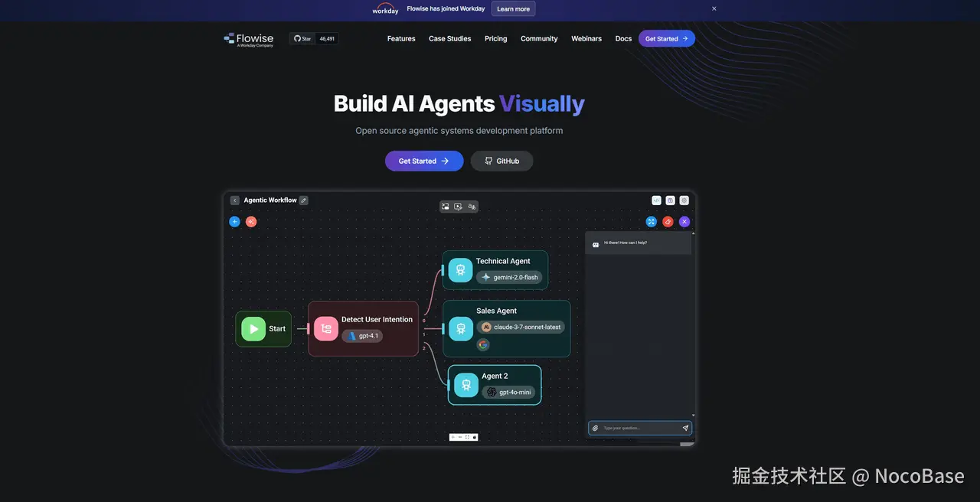Click the Technical Agent robot icon
This screenshot has height=502, width=980.
tap(460, 270)
